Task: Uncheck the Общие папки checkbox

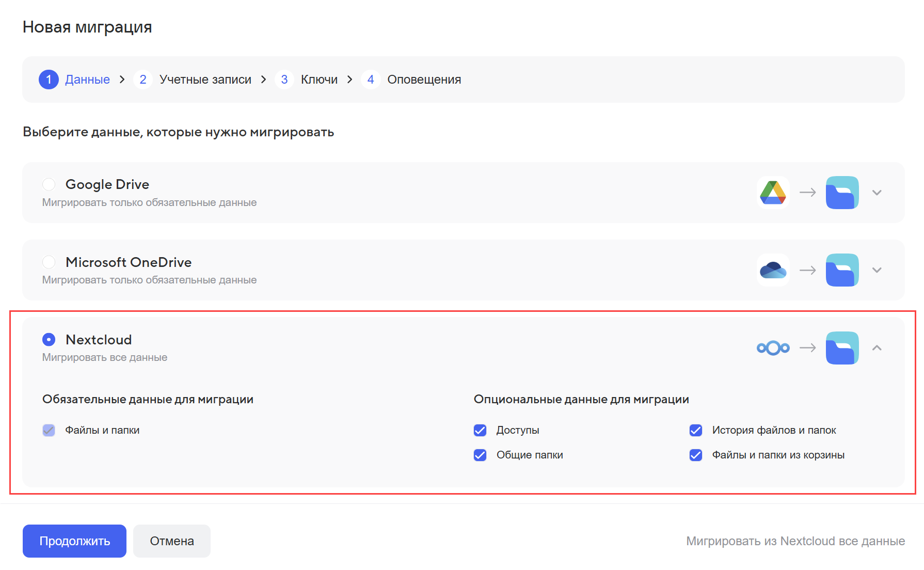Action: click(480, 455)
